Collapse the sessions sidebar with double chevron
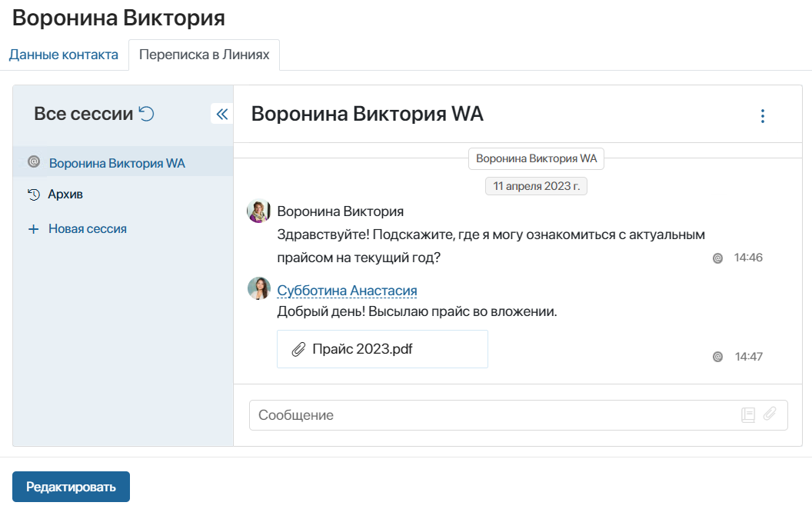Screen dimensions: 812x509 221,115
